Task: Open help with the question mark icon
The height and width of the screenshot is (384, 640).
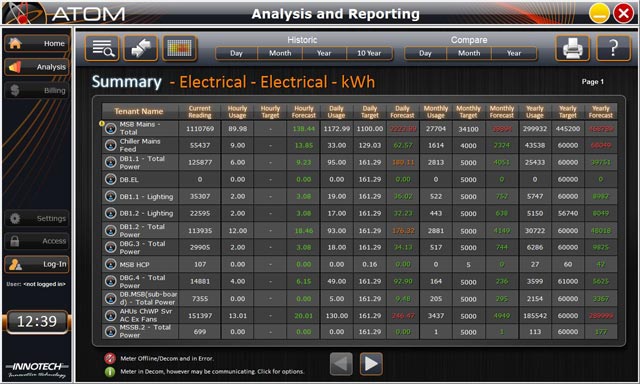Action: click(x=613, y=48)
